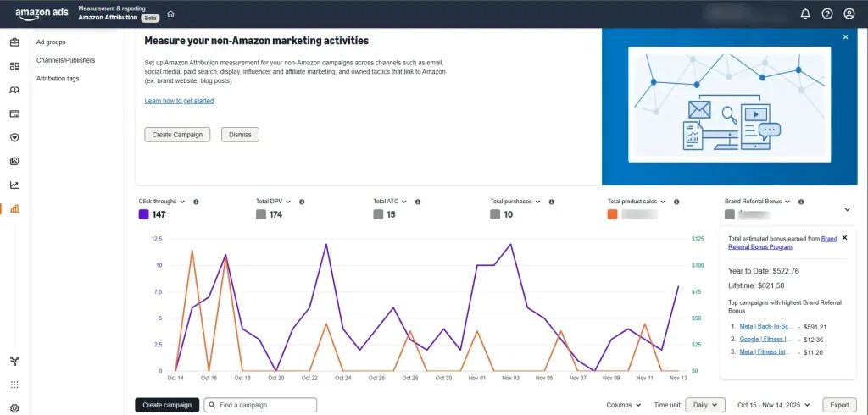
Task: Open the audiences people icon in sidebar
Action: pos(14,90)
